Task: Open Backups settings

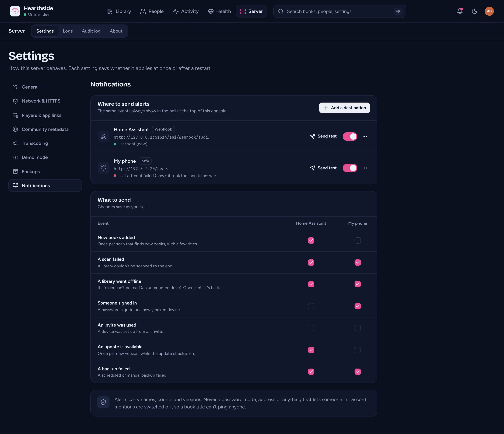Action: (x=45, y=171)
